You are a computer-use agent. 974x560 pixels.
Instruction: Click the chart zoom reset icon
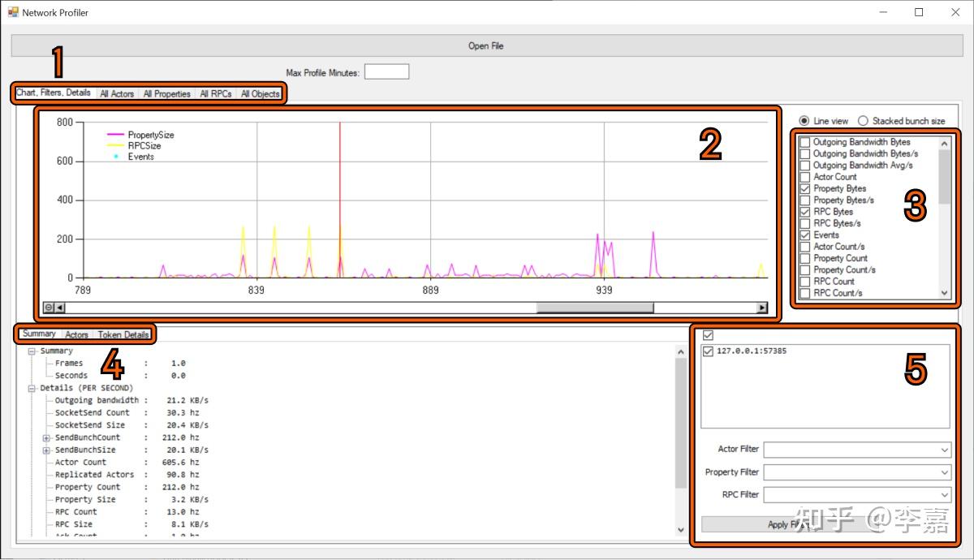coord(49,308)
